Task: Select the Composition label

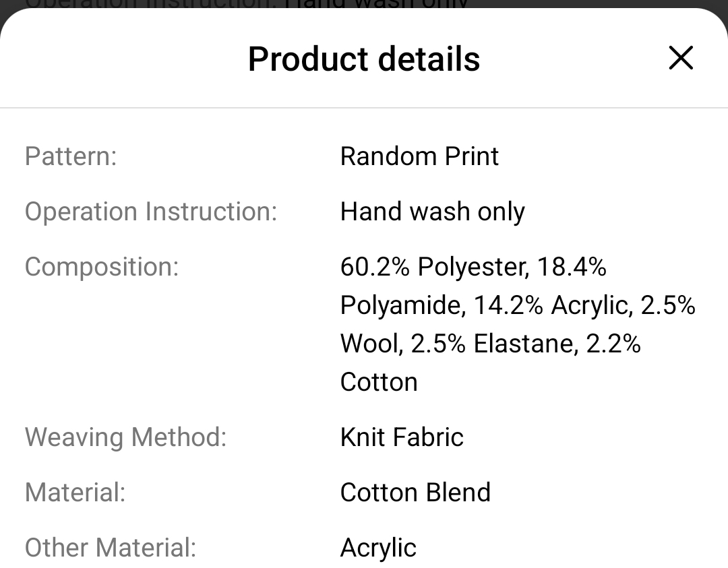Action: 102,267
